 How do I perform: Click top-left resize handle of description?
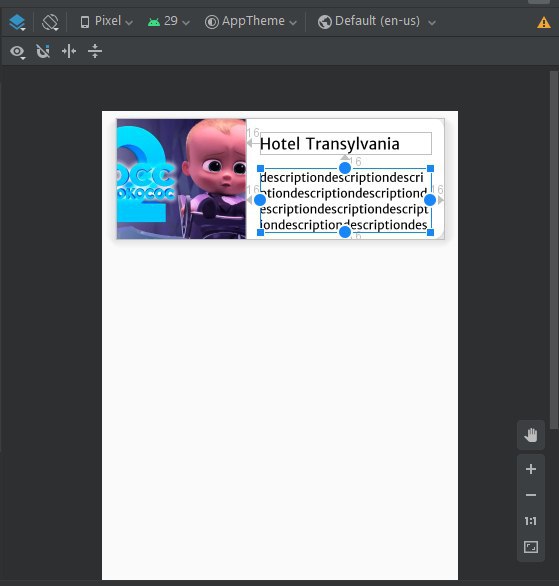[261, 169]
